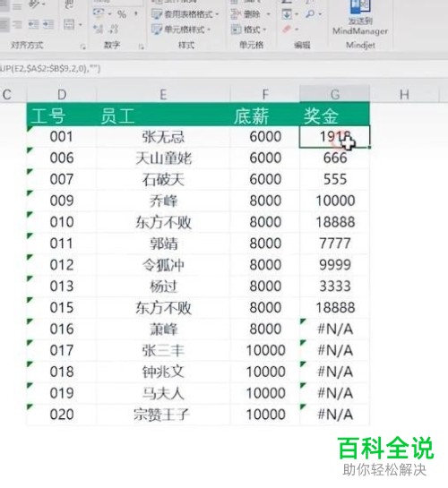Open the find and select dropdown arrow

321,14
